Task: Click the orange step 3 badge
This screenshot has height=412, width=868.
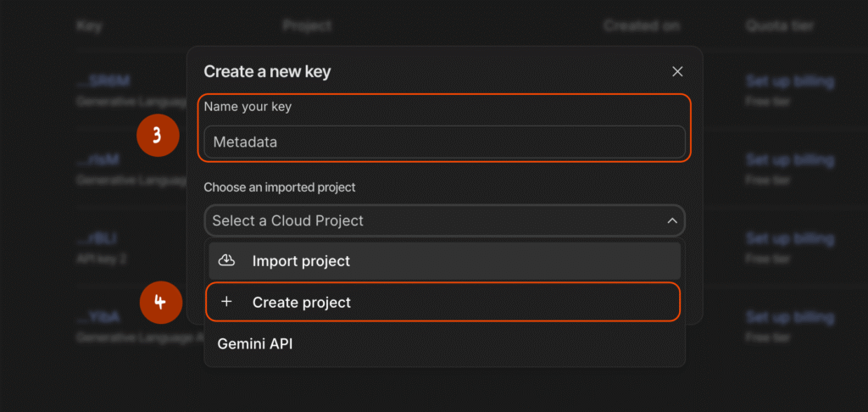Action: (158, 135)
